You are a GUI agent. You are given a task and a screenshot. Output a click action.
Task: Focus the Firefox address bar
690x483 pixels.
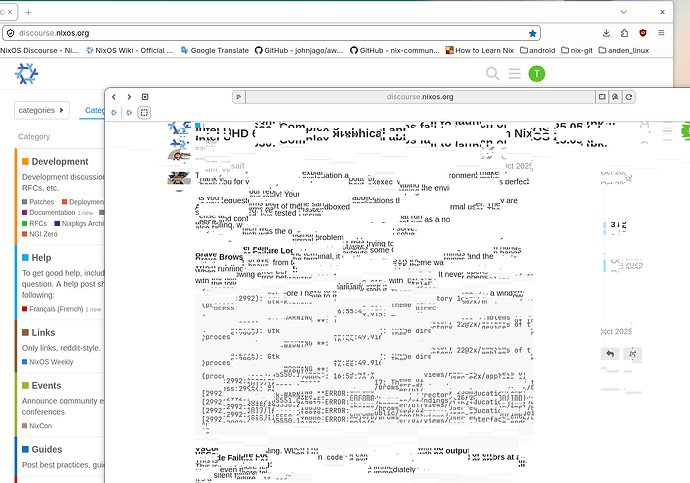tap(271, 33)
